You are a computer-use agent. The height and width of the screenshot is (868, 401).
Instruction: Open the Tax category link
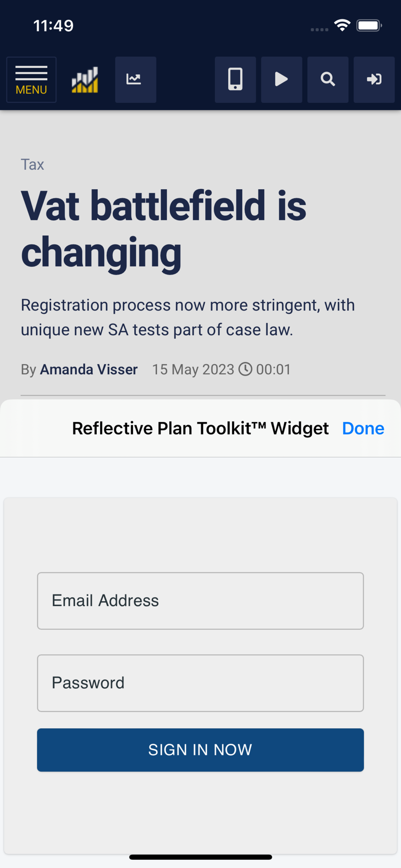[33, 165]
